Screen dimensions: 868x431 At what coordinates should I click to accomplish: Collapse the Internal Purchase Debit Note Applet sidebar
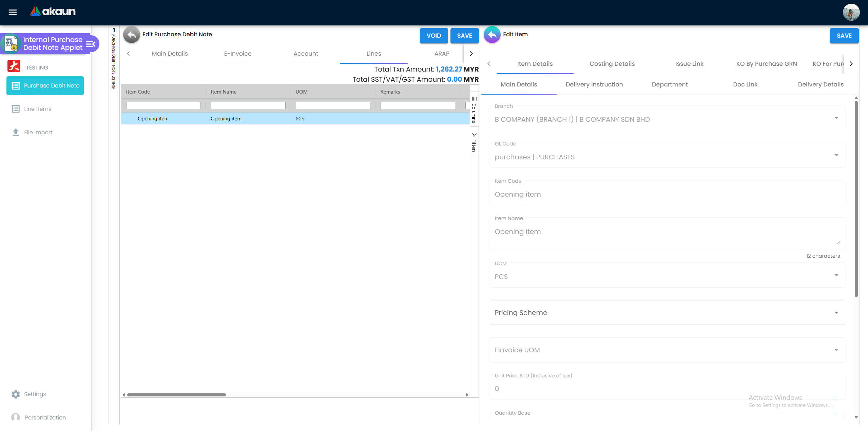click(x=90, y=44)
